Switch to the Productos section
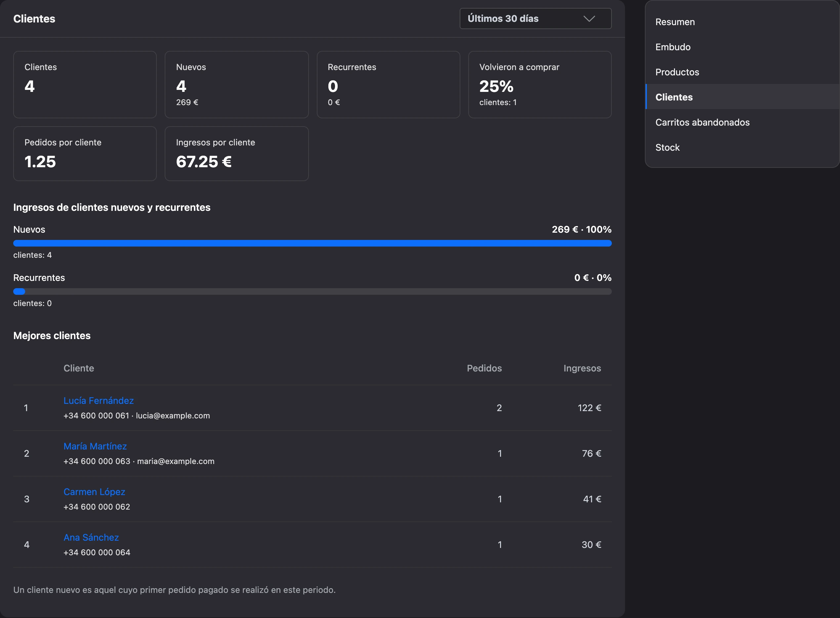The height and width of the screenshot is (618, 840). pos(742,72)
